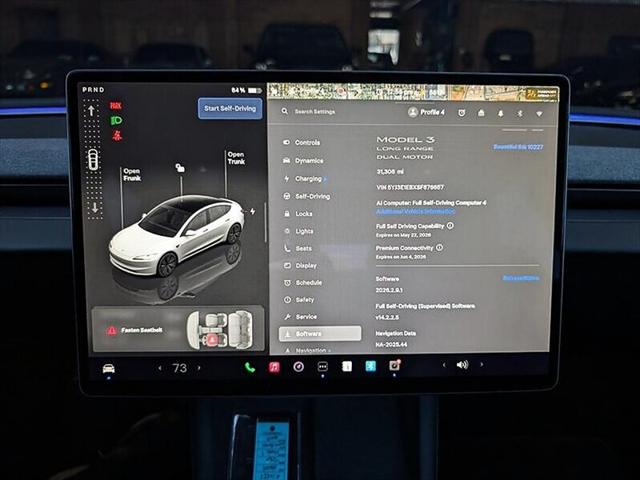Tap the down arrow on gear strip

(94, 207)
